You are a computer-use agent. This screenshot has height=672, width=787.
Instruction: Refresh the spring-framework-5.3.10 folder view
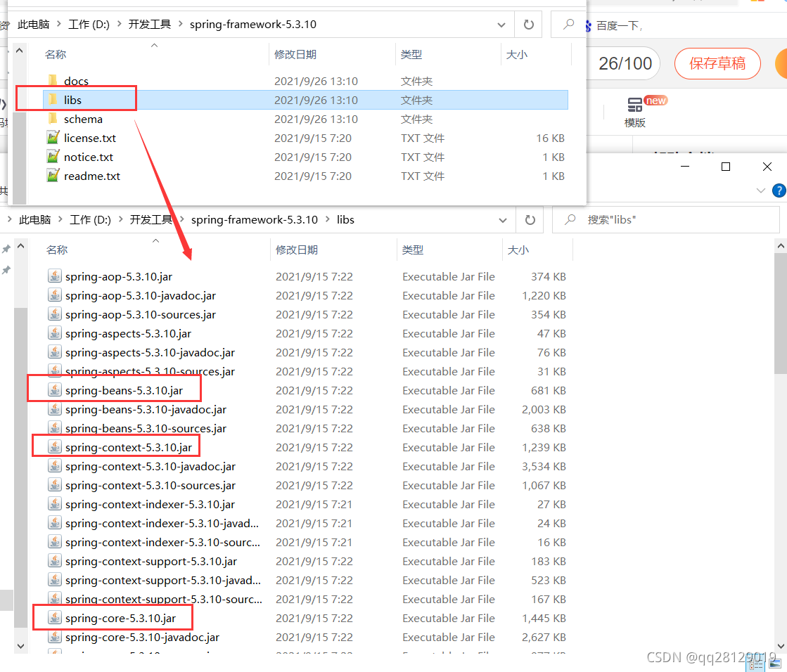528,24
